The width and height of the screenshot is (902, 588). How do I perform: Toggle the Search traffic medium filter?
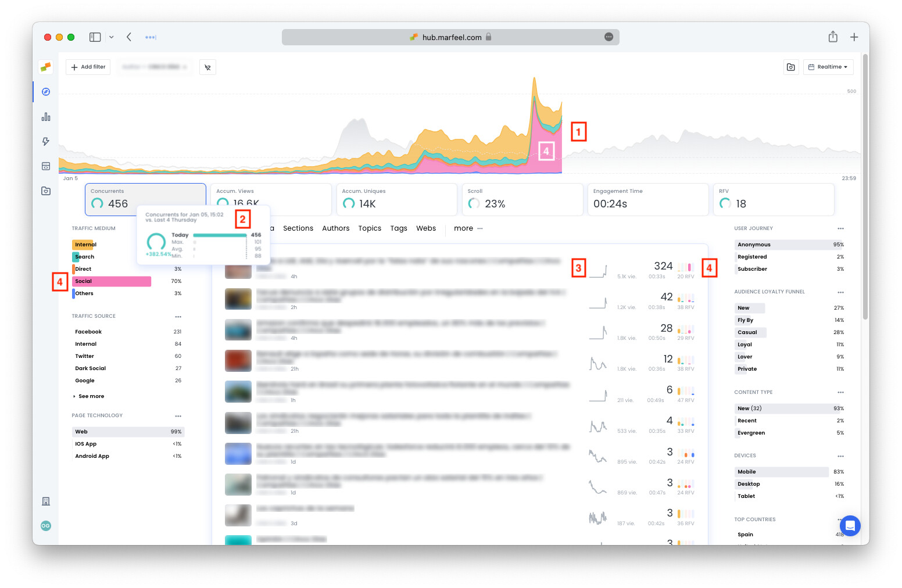(84, 256)
